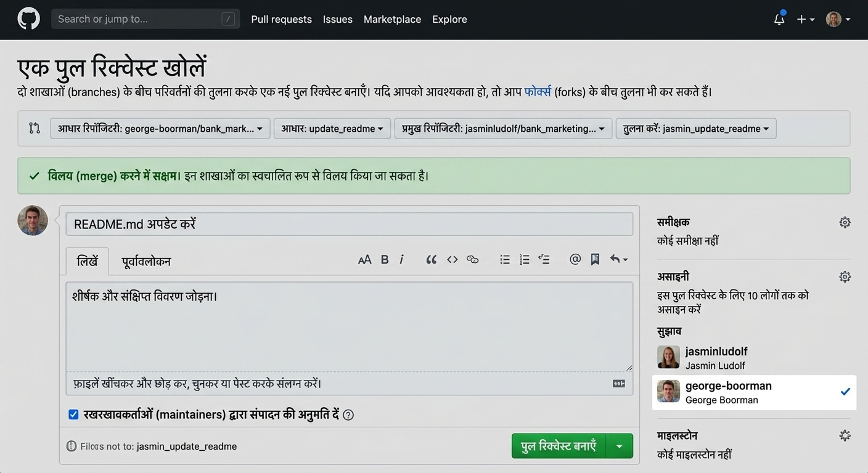Click the slash shortcut icon in search
This screenshot has height=473, width=868.
click(228, 19)
